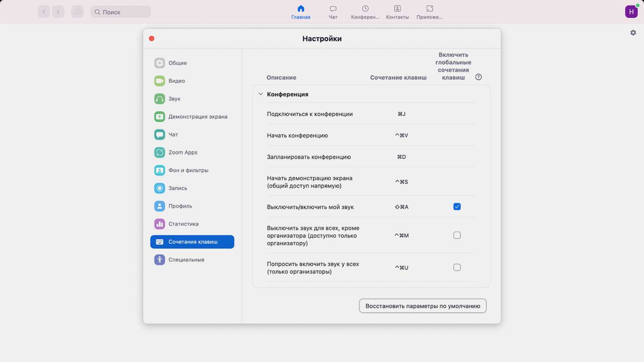Open the Статистика chart icon
This screenshot has width=644, height=362.
click(159, 224)
